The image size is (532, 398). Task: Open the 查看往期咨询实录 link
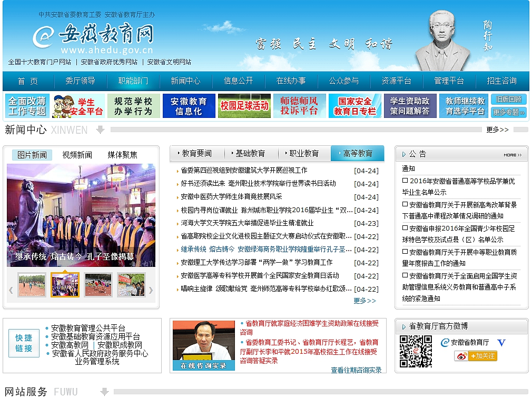356,370
